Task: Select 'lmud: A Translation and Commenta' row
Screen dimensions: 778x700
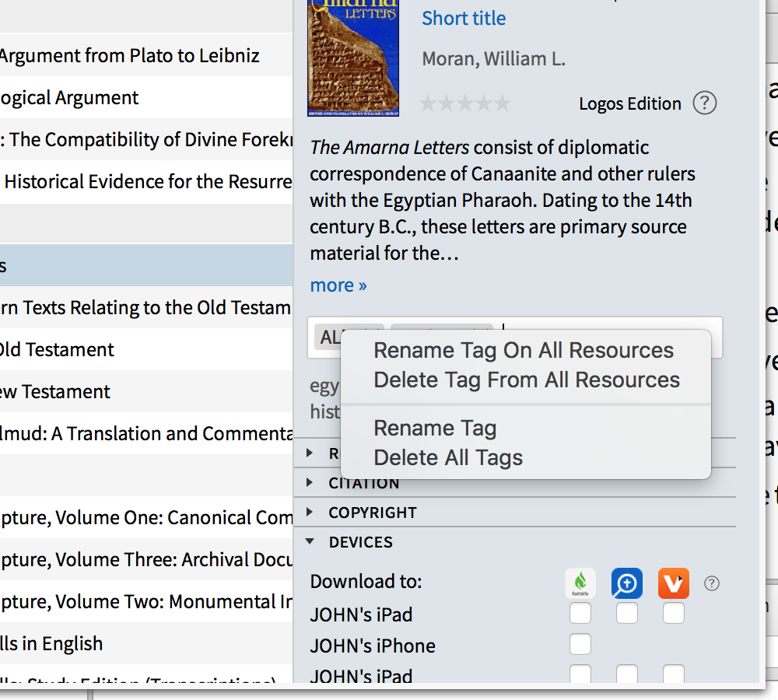Action: (146, 433)
